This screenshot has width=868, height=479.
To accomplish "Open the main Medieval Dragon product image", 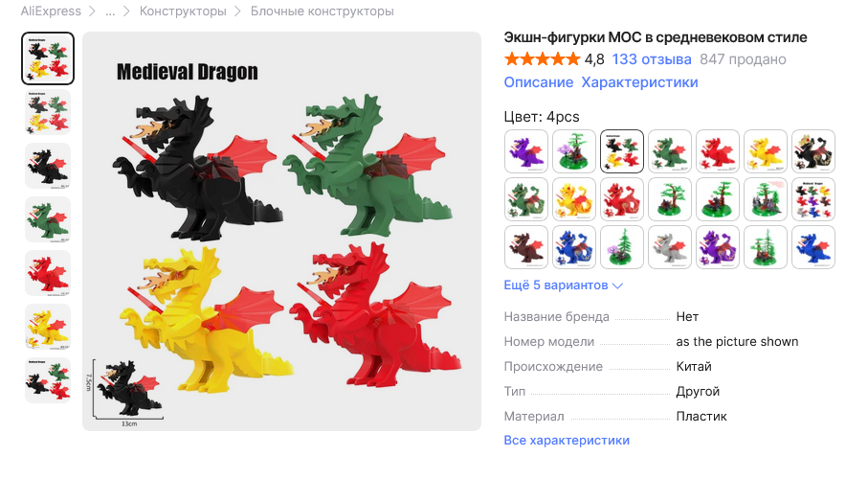I will pos(281,231).
